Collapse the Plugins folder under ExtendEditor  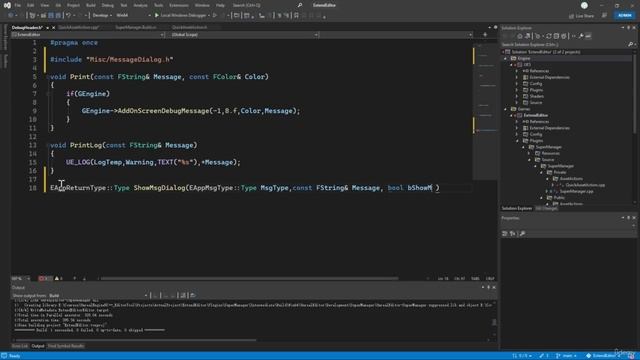(x=517, y=140)
